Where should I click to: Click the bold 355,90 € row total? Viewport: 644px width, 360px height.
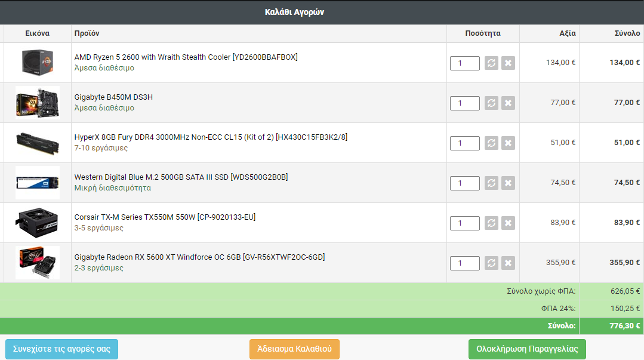625,263
